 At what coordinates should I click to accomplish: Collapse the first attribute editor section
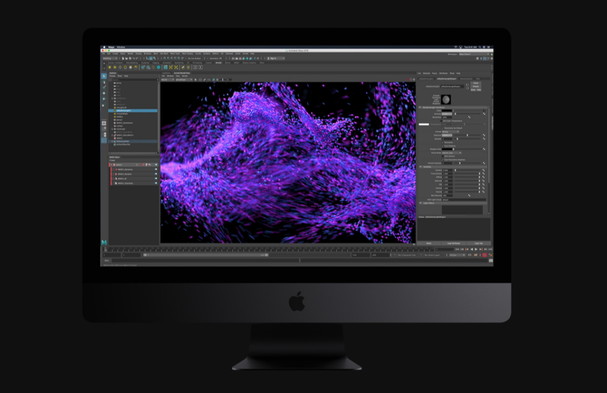click(420, 107)
